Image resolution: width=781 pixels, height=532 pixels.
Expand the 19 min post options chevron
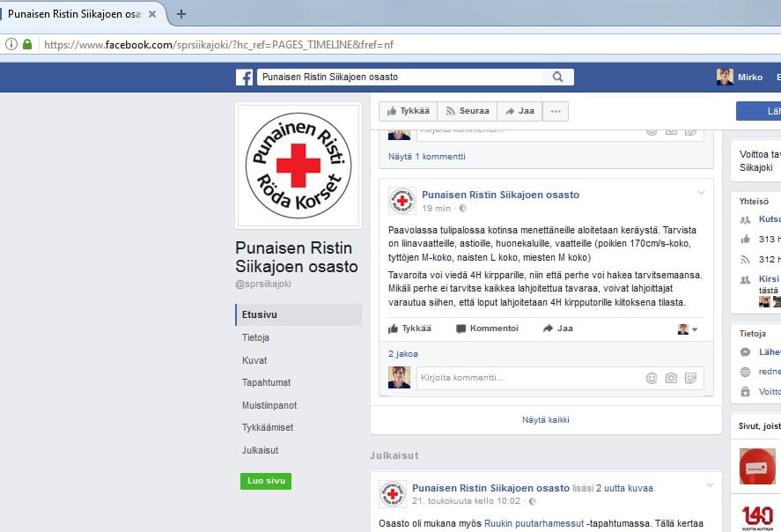tap(701, 193)
